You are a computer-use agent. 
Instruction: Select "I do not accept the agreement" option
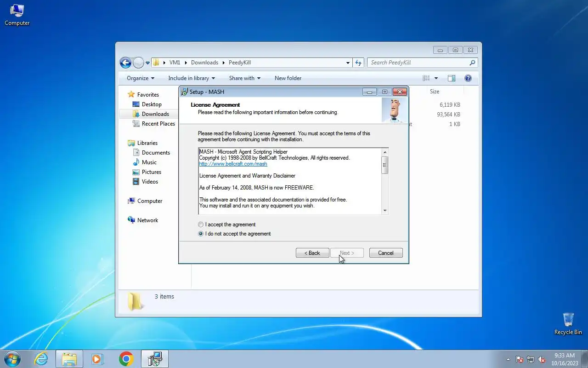click(x=201, y=234)
